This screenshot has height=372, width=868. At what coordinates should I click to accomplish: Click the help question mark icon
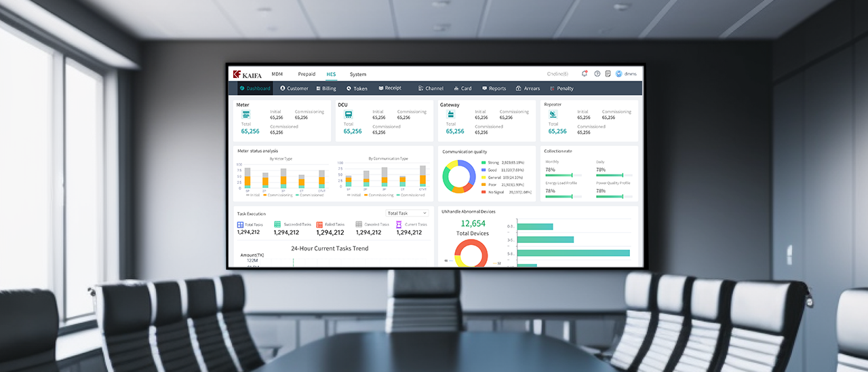[x=597, y=74]
